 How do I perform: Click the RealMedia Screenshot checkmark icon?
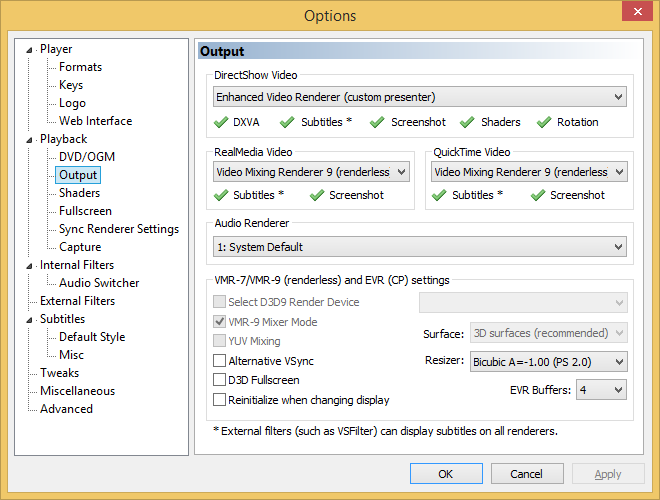pyautogui.click(x=317, y=195)
